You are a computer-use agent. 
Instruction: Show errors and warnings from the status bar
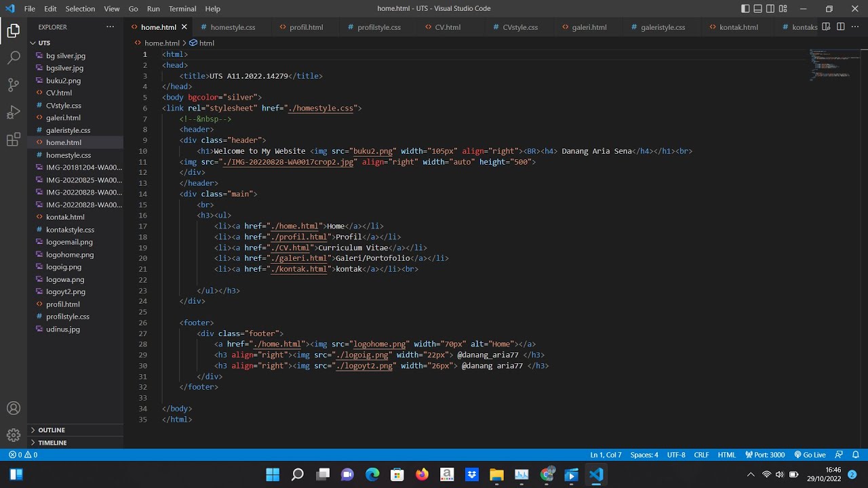coord(24,455)
